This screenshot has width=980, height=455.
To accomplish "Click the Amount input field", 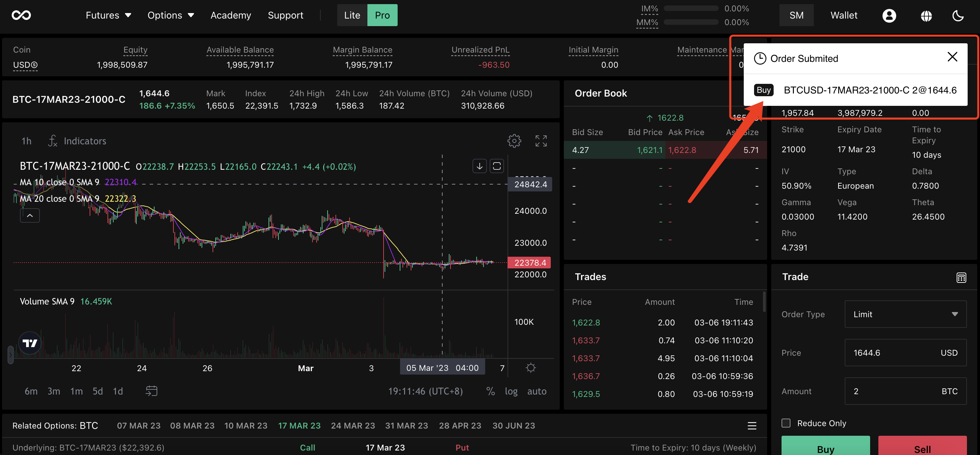I will coord(905,391).
